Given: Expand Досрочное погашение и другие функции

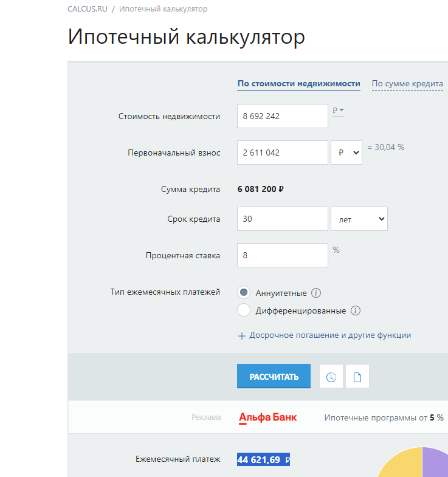Looking at the screenshot, I should coord(330,335).
